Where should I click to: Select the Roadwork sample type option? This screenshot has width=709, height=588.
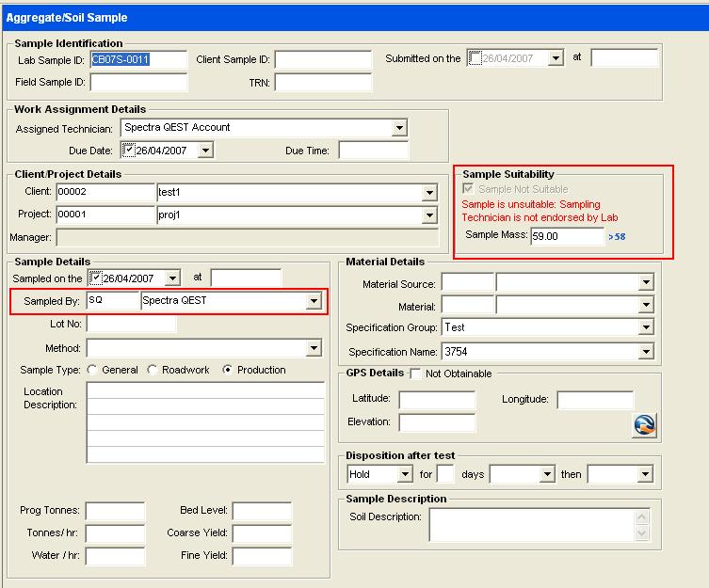click(153, 370)
